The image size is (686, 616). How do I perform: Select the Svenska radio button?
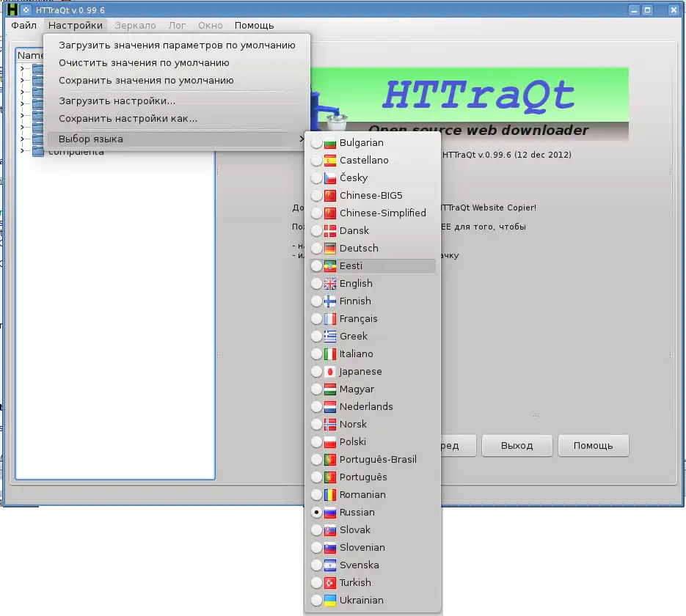point(316,565)
